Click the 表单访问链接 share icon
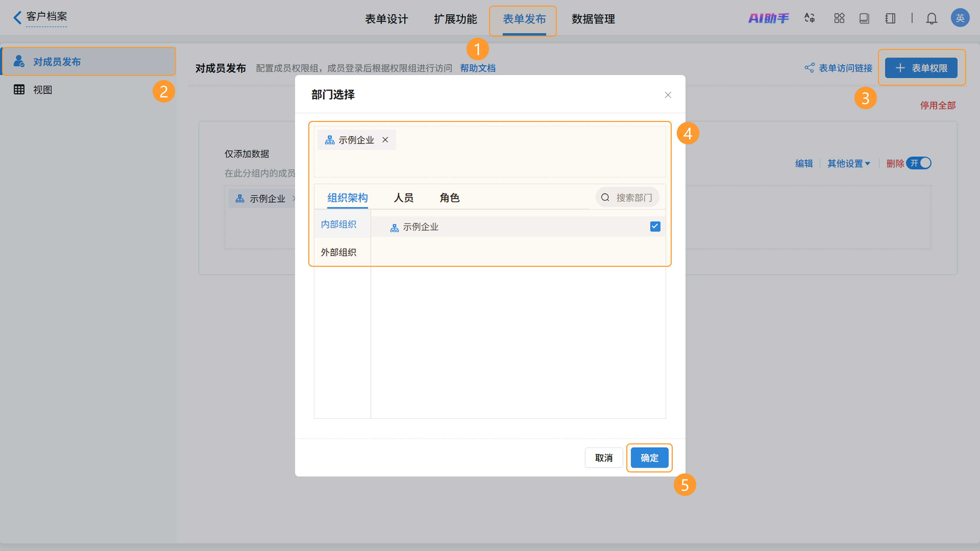Image resolution: width=980 pixels, height=551 pixels. point(809,68)
